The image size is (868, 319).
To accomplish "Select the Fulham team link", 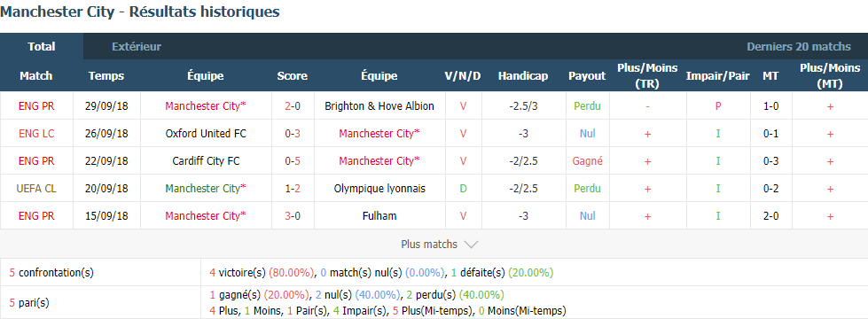I will coord(379,215).
